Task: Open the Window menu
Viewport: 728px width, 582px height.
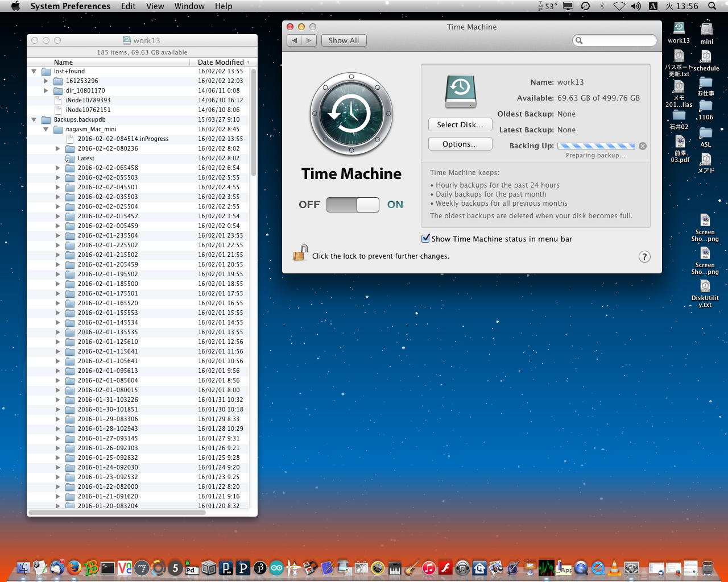Action: coord(189,6)
